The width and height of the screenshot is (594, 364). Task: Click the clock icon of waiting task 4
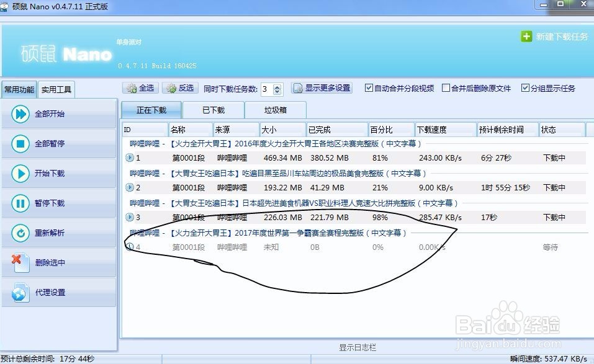tap(130, 247)
